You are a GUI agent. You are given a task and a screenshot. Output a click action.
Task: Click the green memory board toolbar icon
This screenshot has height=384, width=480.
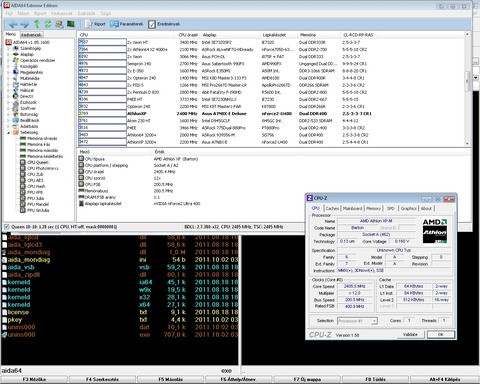point(71,24)
